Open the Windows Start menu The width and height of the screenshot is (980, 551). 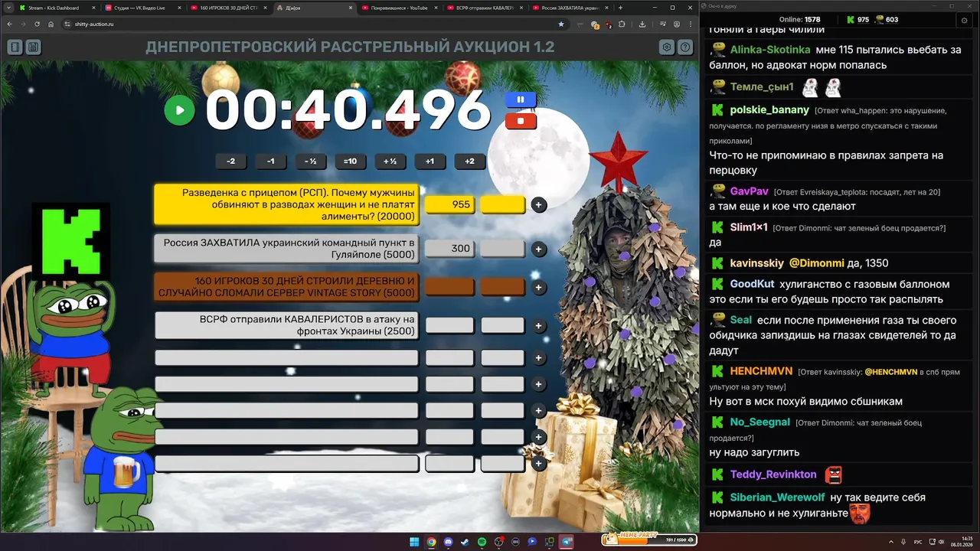point(414,542)
